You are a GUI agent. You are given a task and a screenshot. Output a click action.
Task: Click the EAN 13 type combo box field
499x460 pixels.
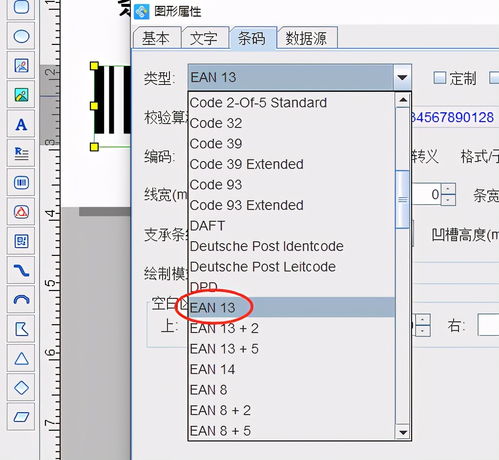(x=291, y=78)
